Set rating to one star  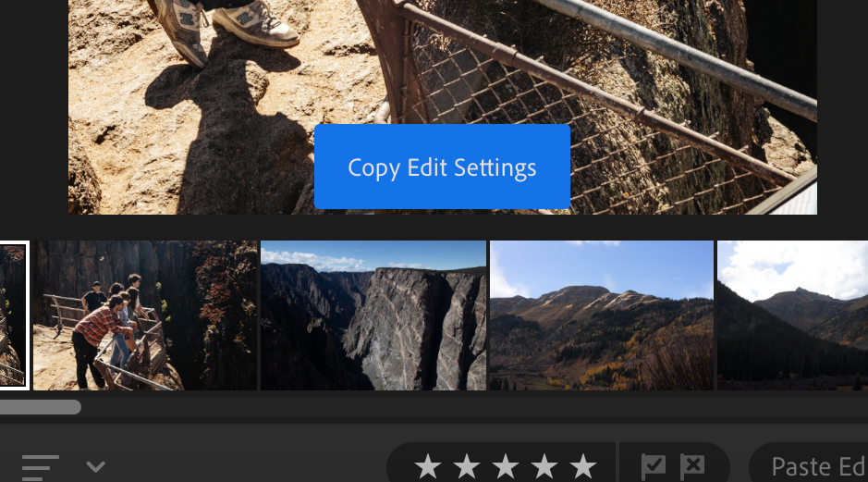pyautogui.click(x=428, y=466)
